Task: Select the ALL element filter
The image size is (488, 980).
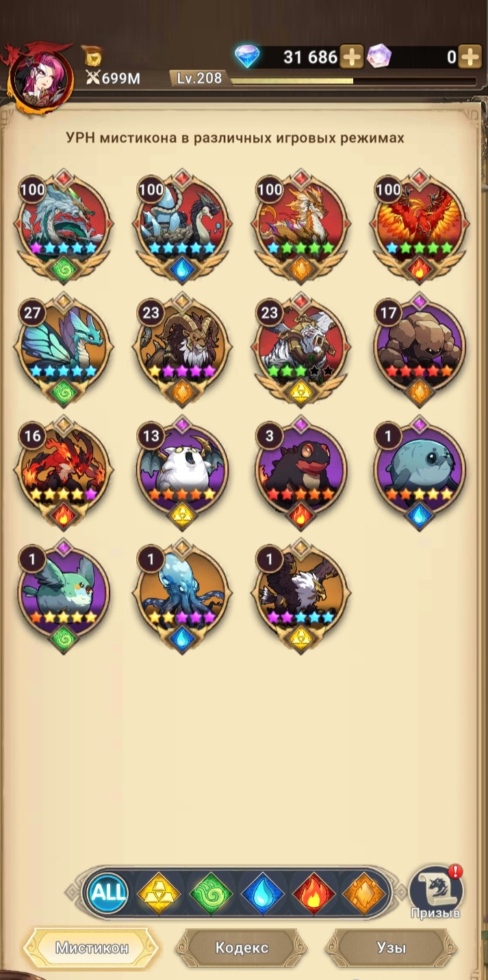Action: tap(109, 892)
